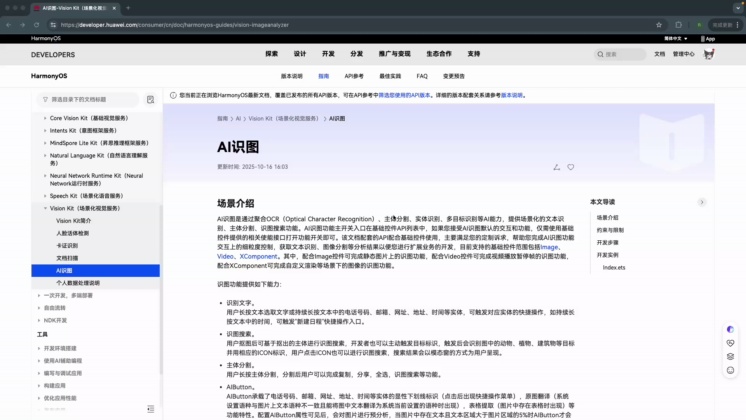
Task: Collapse the 本文导读 panel with its arrow
Action: coord(702,202)
